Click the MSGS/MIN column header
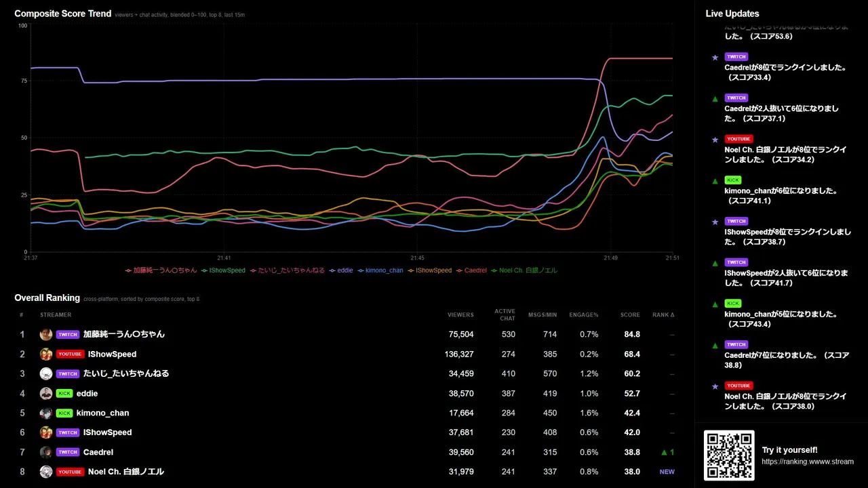868x488 pixels. [x=543, y=315]
